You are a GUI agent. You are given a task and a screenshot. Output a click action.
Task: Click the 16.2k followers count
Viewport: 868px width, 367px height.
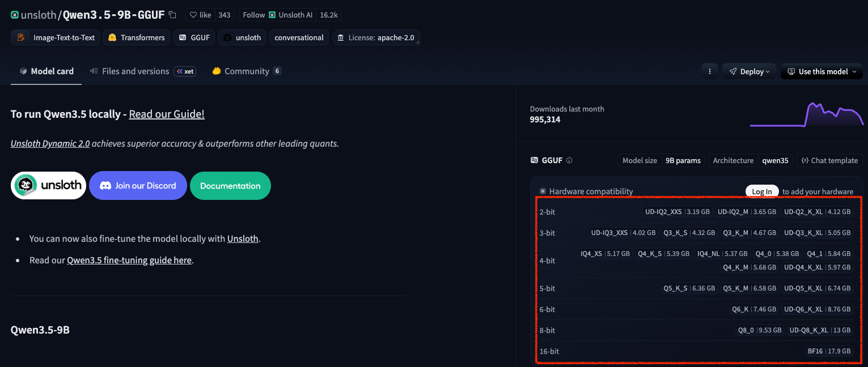tap(329, 15)
